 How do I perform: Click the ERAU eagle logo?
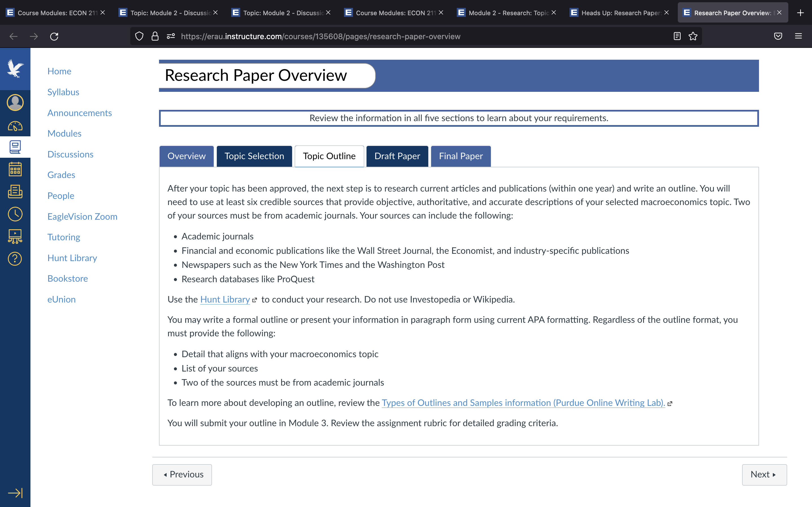click(x=15, y=69)
